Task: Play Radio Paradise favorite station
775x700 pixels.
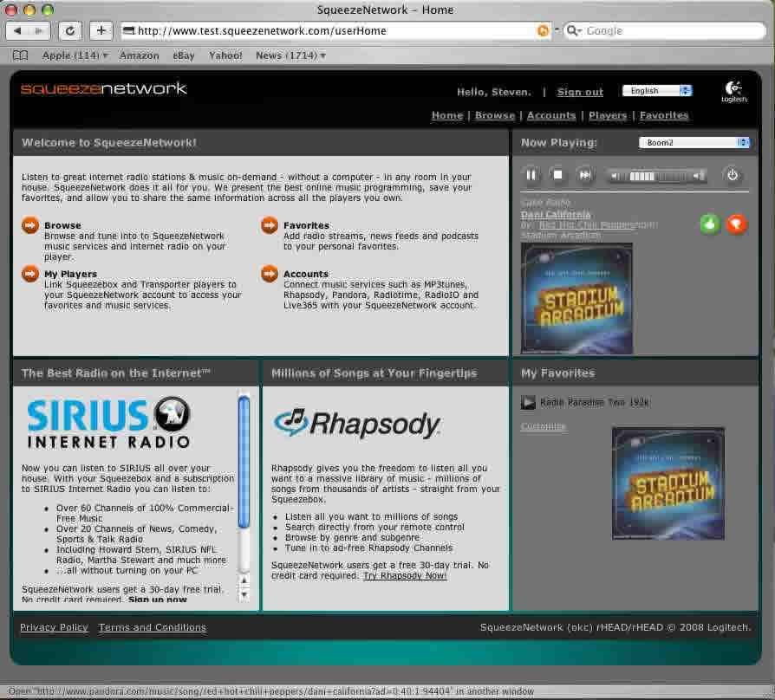Action: click(528, 402)
